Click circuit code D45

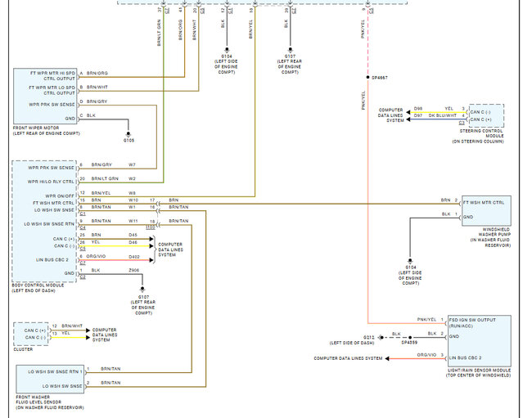pos(133,235)
